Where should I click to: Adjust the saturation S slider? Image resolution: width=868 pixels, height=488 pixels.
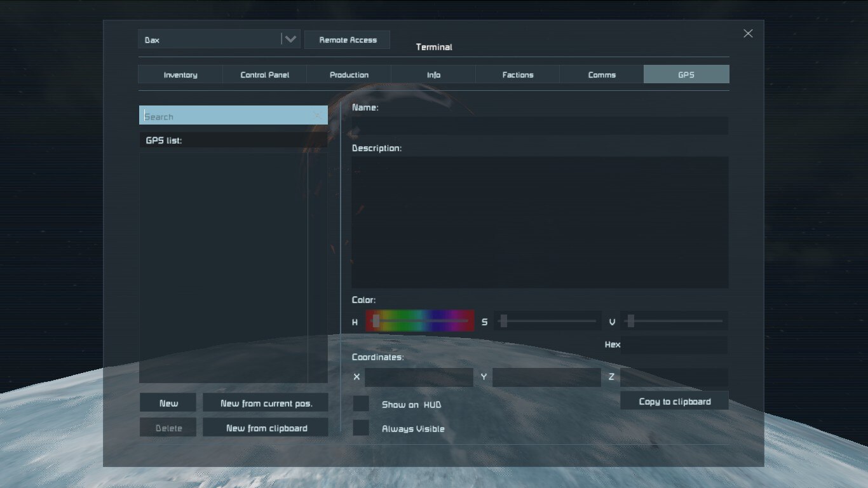click(548, 322)
